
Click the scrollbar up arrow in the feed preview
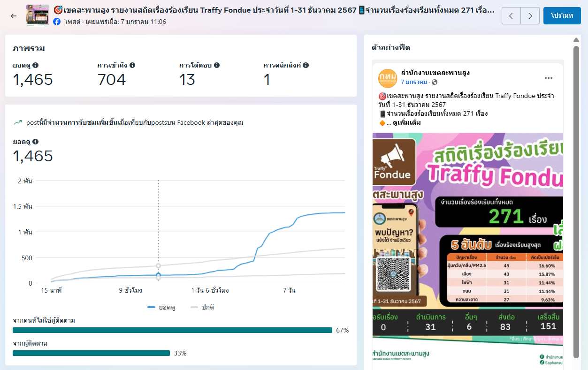pos(577,39)
